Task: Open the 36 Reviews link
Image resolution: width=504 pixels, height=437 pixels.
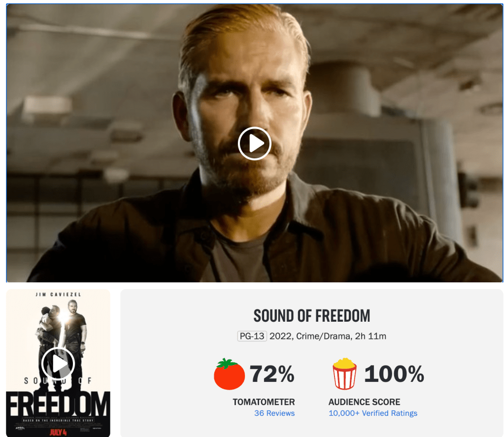Action: (274, 413)
